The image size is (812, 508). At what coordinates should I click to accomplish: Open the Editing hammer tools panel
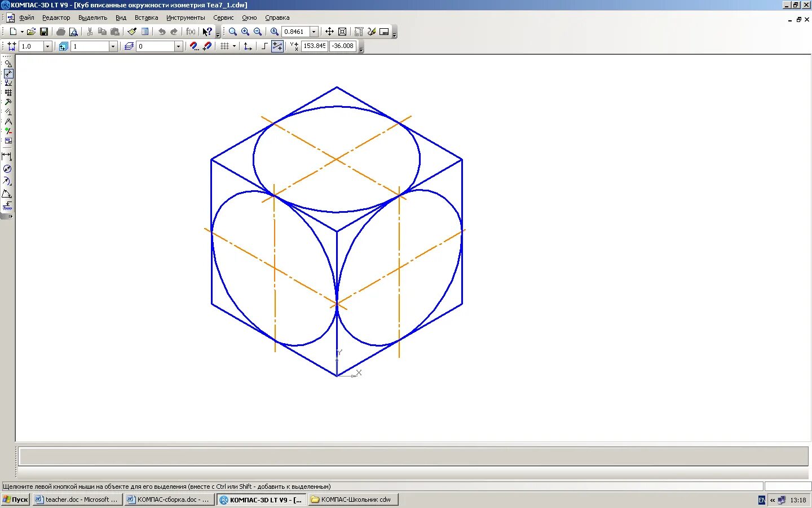point(8,102)
